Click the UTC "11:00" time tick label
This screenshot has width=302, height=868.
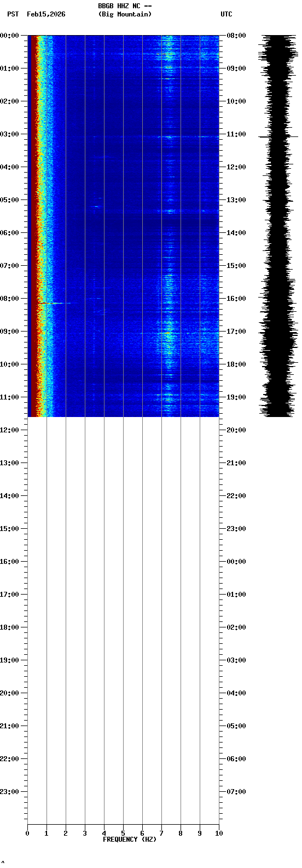236,134
